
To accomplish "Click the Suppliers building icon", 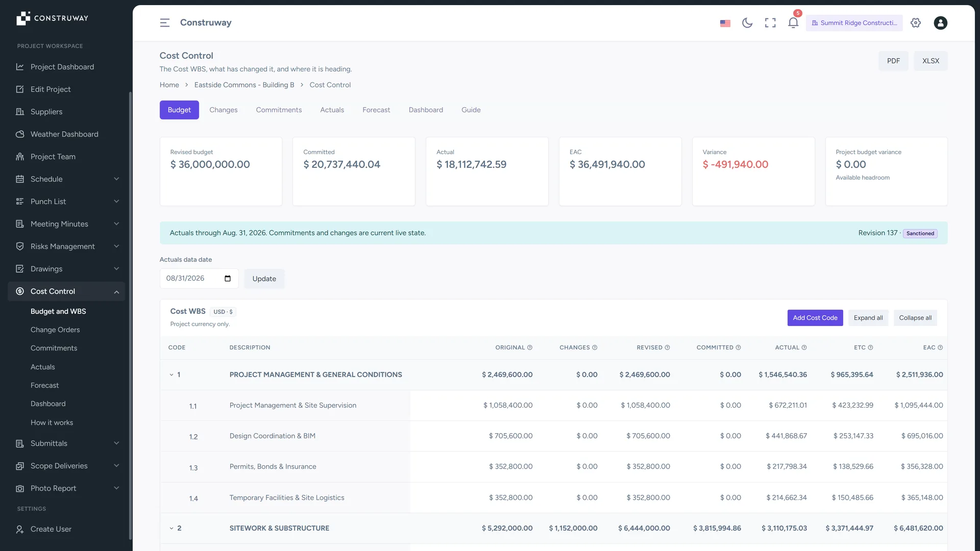I will (20, 112).
